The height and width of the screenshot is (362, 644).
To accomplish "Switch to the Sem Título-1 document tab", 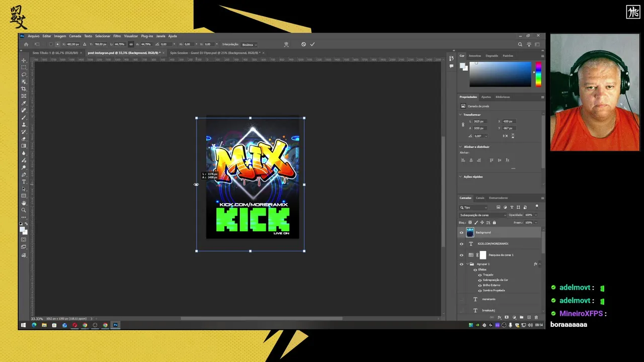I will pyautogui.click(x=55, y=53).
